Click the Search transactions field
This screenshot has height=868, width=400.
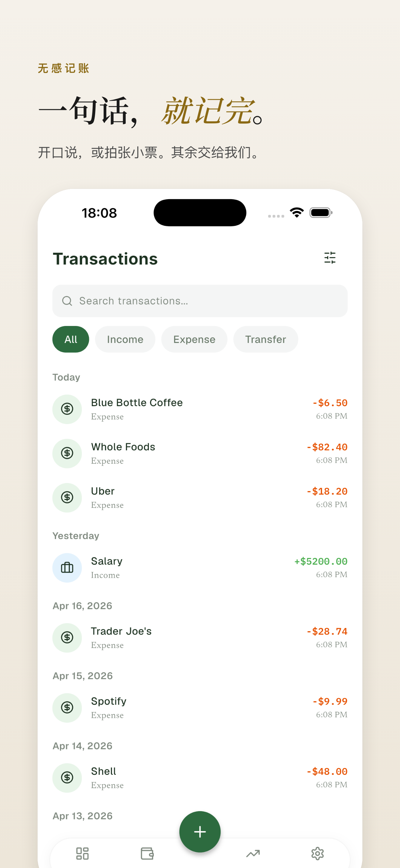pos(209,301)
